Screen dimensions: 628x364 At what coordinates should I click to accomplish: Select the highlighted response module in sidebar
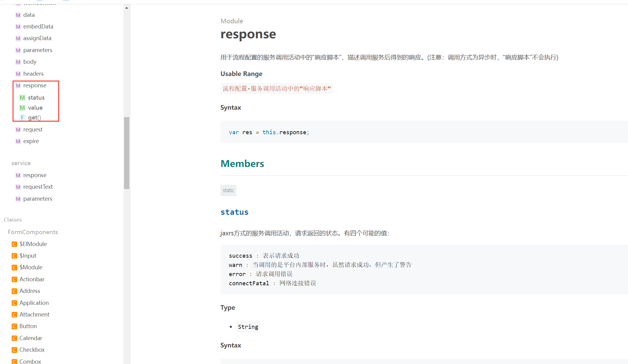[x=35, y=85]
